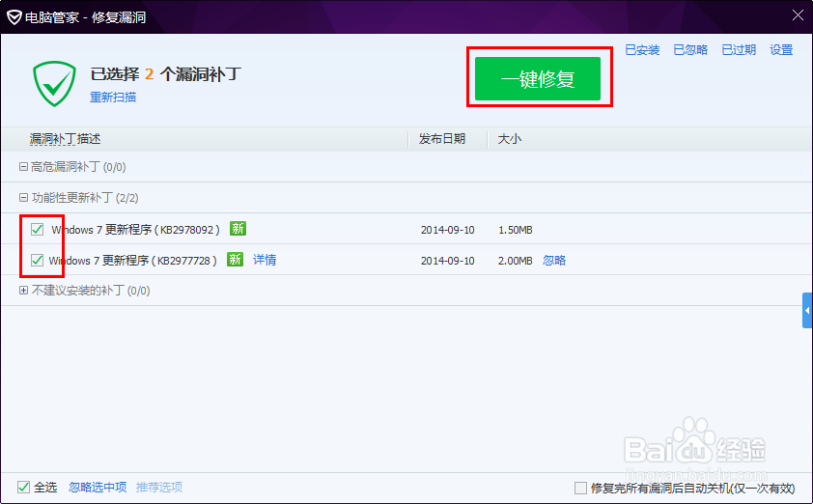Viewport: 813px width, 504px height.
Task: Click the 新 badge on KB2978092
Action: coord(238,228)
